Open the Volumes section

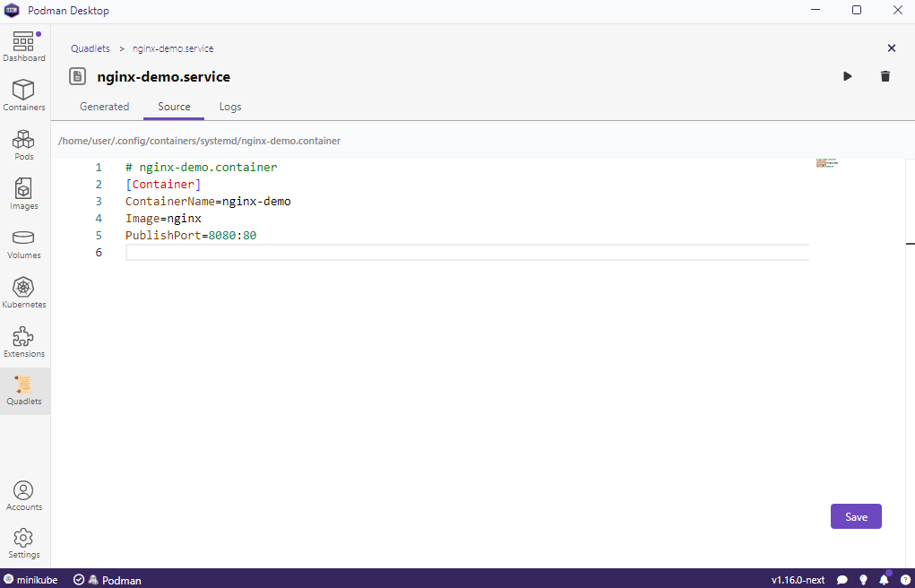pyautogui.click(x=24, y=244)
